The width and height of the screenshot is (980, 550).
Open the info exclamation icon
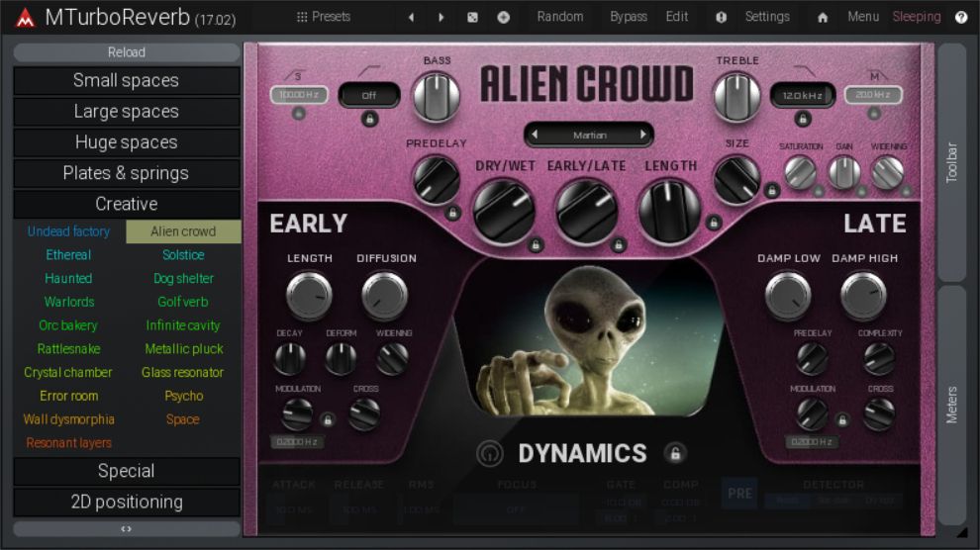pos(722,18)
